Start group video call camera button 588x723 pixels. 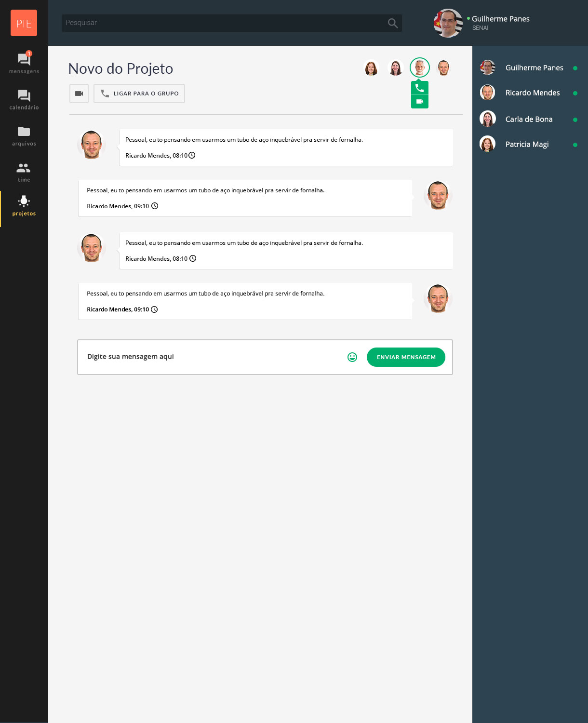point(79,94)
